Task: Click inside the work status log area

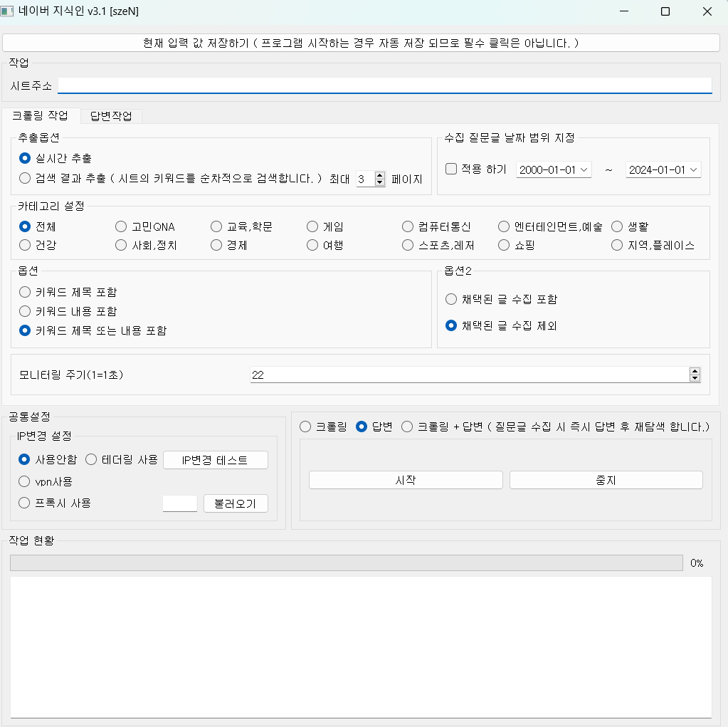Action: [361, 647]
